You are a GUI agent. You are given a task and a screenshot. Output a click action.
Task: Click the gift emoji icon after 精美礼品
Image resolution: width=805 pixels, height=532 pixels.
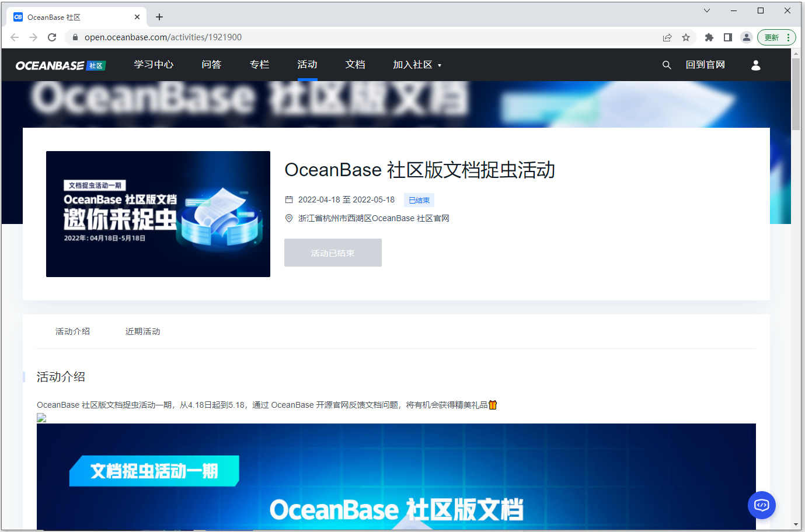coord(493,405)
